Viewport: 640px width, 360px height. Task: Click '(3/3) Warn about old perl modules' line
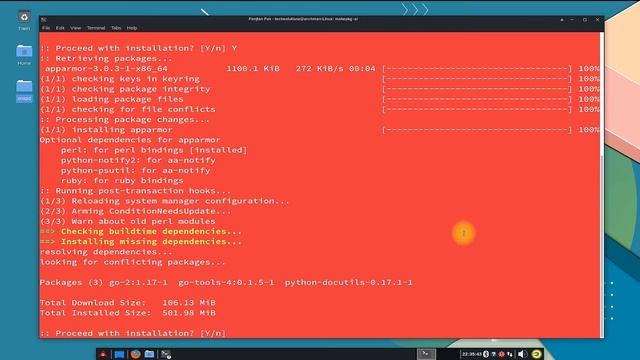point(128,221)
